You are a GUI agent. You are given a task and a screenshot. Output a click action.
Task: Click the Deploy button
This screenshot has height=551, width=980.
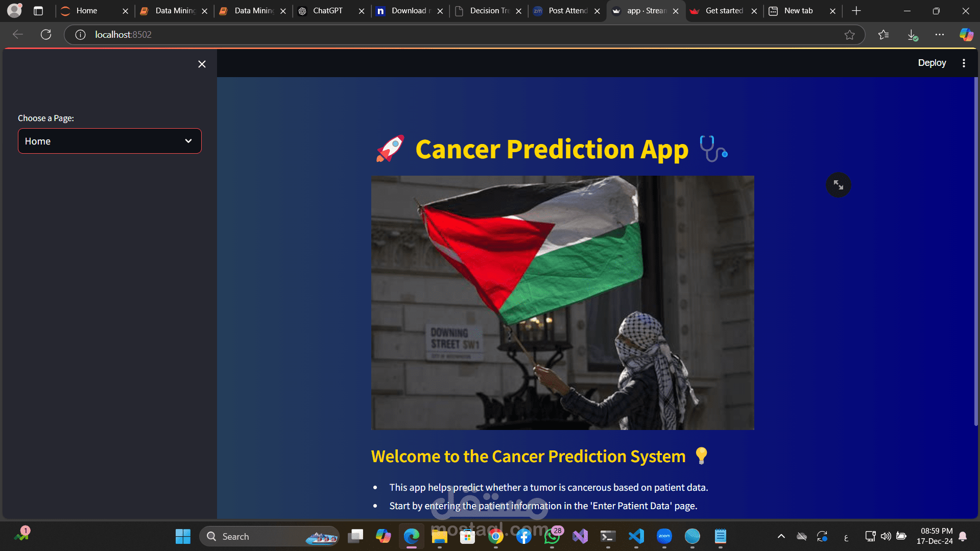[932, 63]
